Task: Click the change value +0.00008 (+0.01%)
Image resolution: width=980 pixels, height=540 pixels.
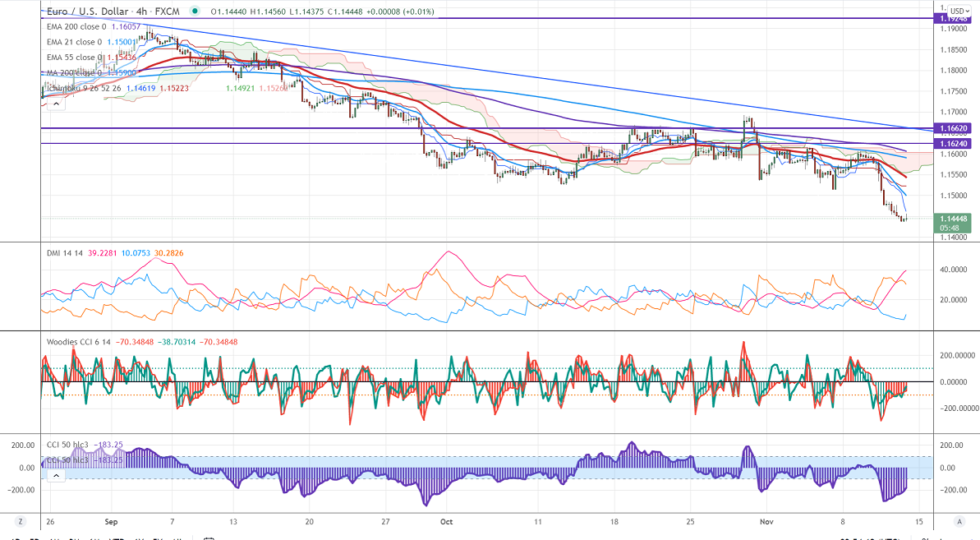Action: [x=400, y=12]
